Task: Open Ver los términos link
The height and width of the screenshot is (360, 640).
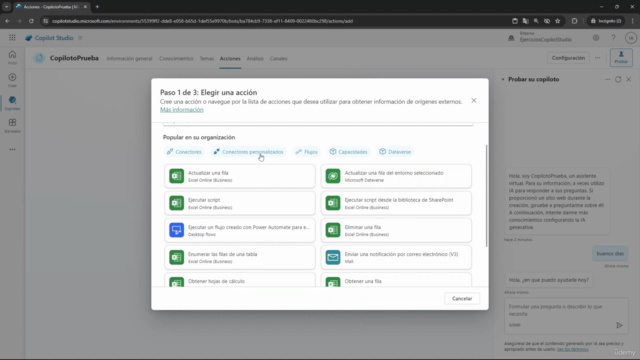Action: pos(572,349)
